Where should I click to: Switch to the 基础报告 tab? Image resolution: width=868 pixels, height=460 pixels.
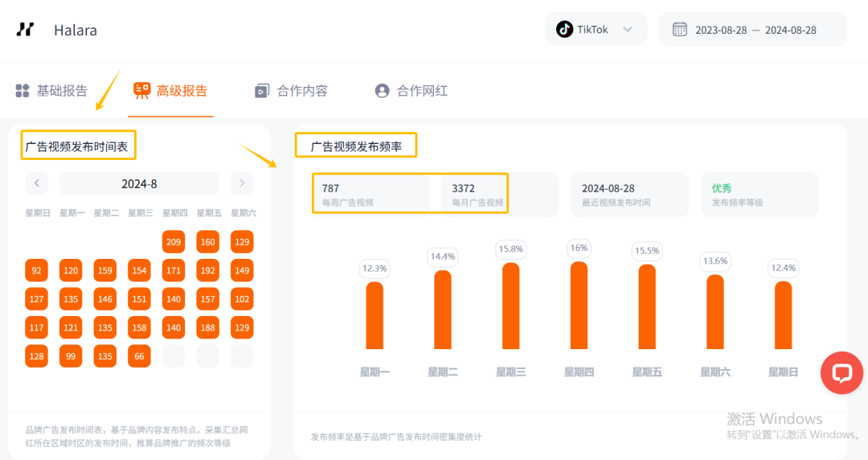pyautogui.click(x=51, y=91)
